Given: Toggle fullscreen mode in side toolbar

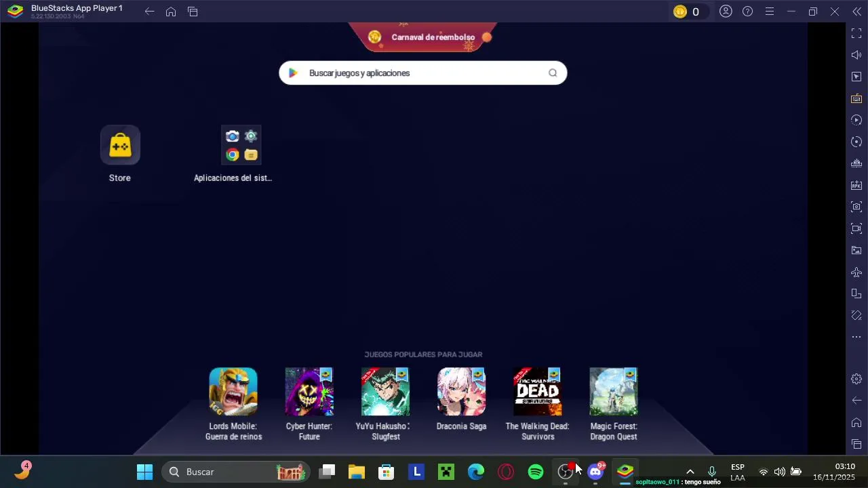Looking at the screenshot, I should coord(856,33).
